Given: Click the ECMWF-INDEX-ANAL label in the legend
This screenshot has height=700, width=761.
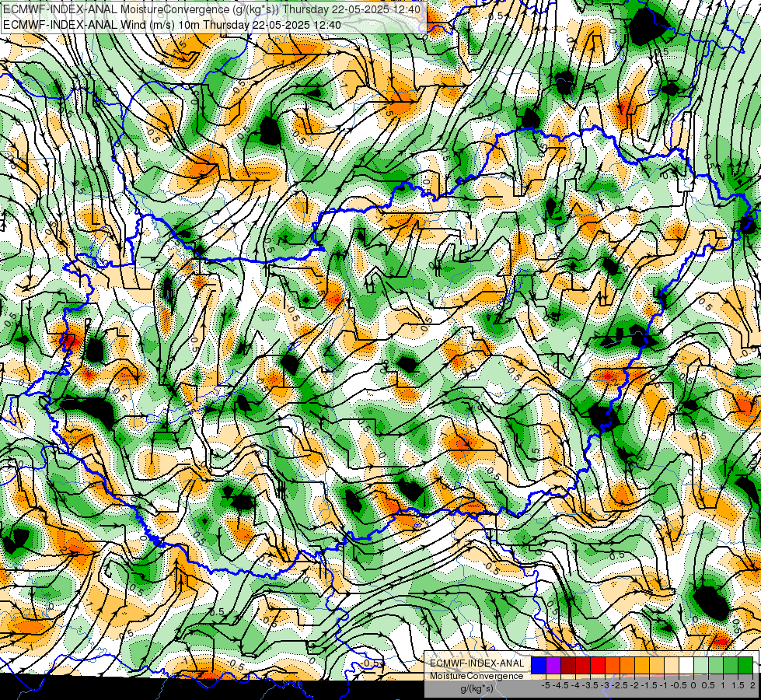Looking at the screenshot, I should point(477,663).
